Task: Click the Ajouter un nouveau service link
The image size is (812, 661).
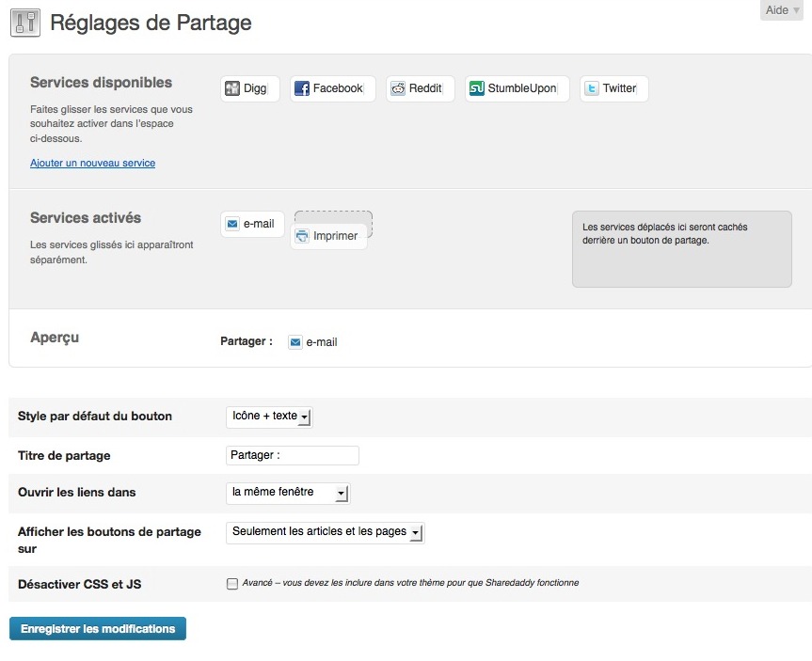Action: 92,163
